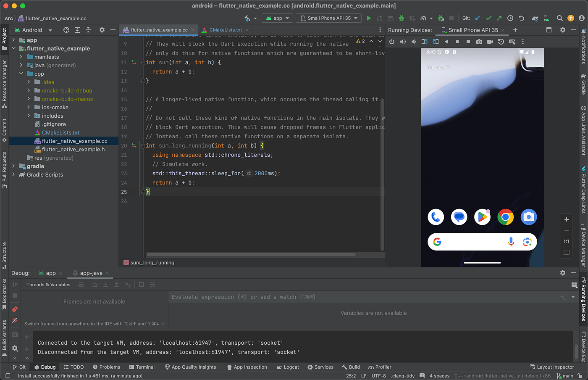The width and height of the screenshot is (588, 380).
Task: Click the editor horizontal scrollbar
Action: 251,254
